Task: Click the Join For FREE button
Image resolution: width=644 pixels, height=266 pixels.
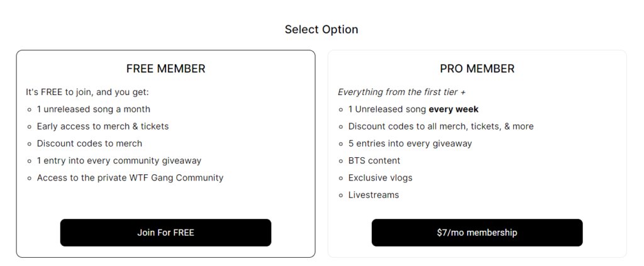Action: click(x=165, y=233)
